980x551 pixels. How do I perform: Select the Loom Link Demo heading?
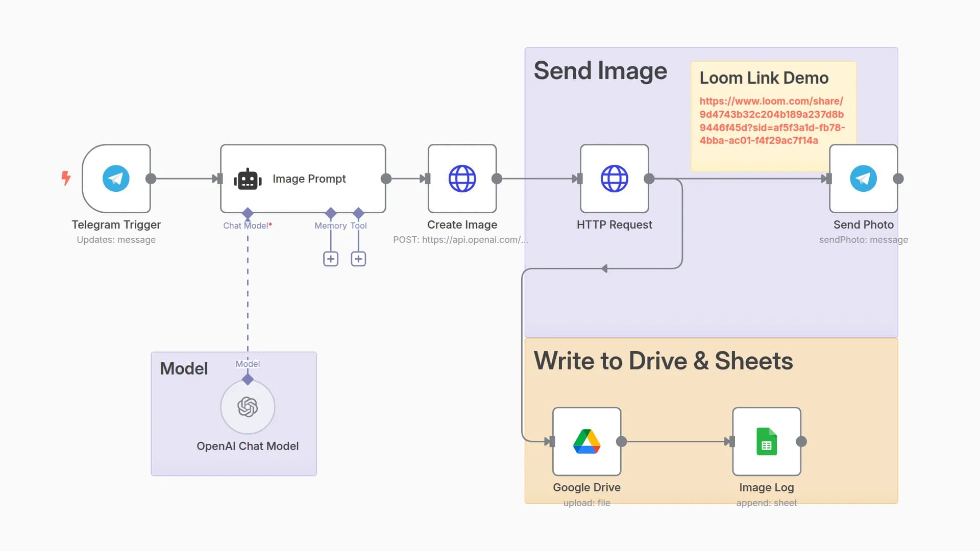[764, 78]
